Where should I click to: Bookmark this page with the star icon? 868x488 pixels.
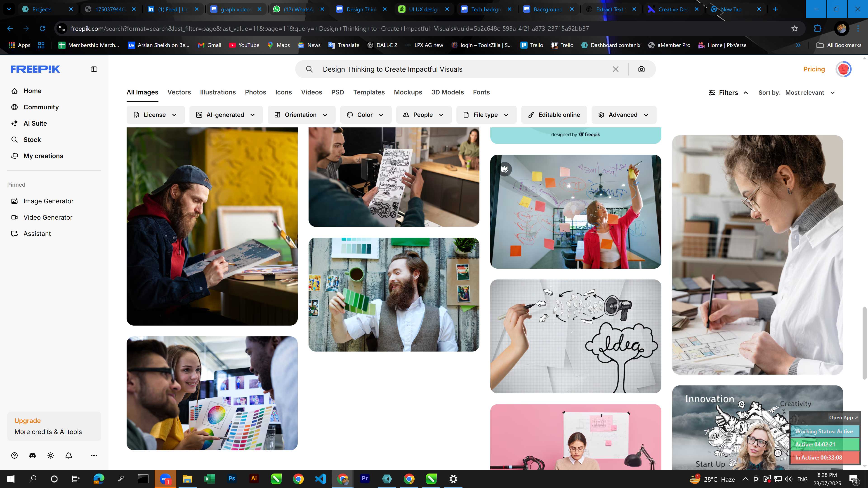pos(795,29)
